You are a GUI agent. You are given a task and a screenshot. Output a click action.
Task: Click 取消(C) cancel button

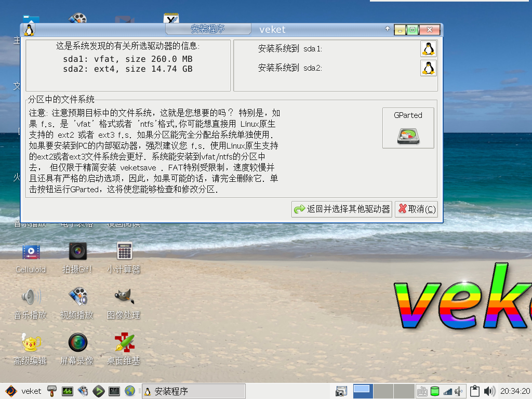pyautogui.click(x=416, y=209)
